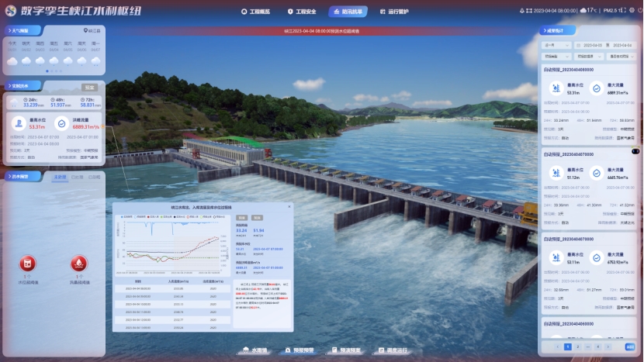Click the water level icon in the 51.12m forecast card
The height and width of the screenshot is (362, 644).
pyautogui.click(x=556, y=173)
